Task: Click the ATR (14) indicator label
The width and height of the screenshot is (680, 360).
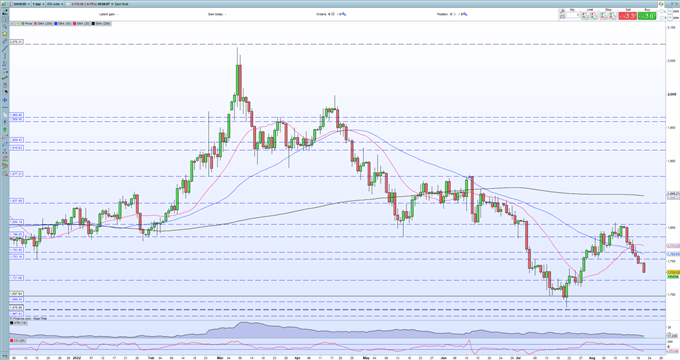Action: click(18, 323)
